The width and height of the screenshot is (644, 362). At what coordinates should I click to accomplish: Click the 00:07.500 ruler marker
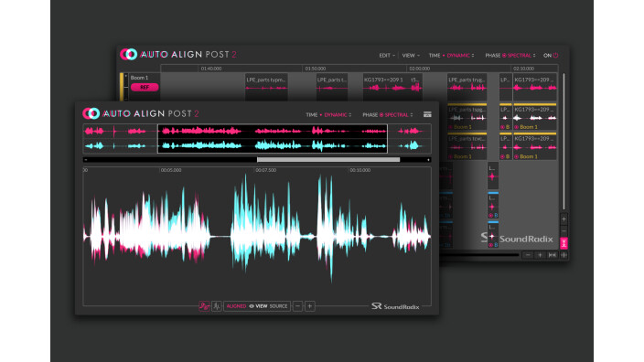pyautogui.click(x=265, y=170)
